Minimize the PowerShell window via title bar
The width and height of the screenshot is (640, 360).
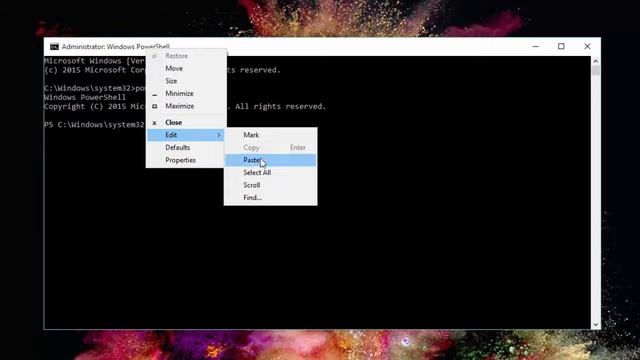click(x=536, y=47)
